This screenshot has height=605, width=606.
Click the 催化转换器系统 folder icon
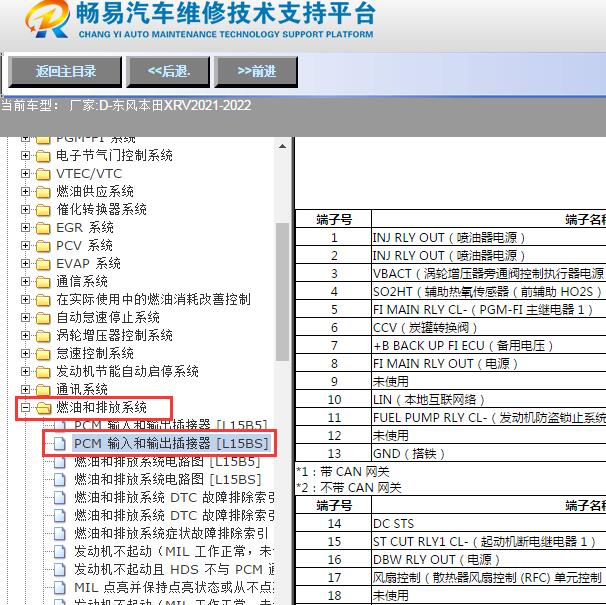coord(43,210)
